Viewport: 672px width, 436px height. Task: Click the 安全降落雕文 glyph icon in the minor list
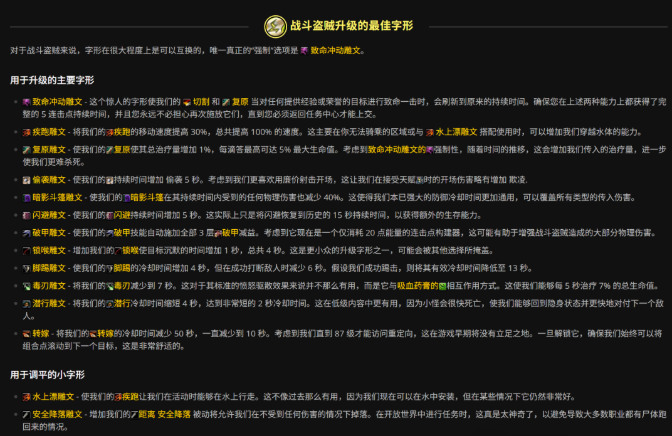pos(27,412)
